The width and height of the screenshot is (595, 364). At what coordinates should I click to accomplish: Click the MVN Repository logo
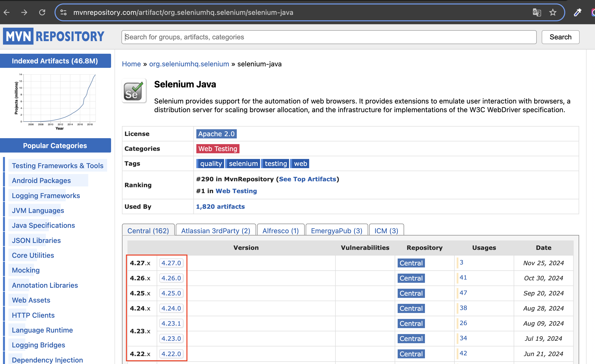54,36
